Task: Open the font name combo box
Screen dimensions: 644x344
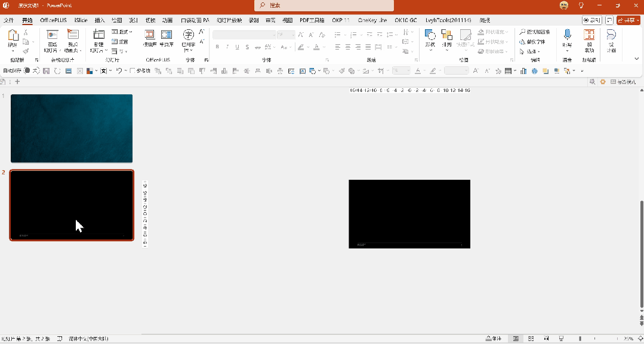Action: point(244,35)
